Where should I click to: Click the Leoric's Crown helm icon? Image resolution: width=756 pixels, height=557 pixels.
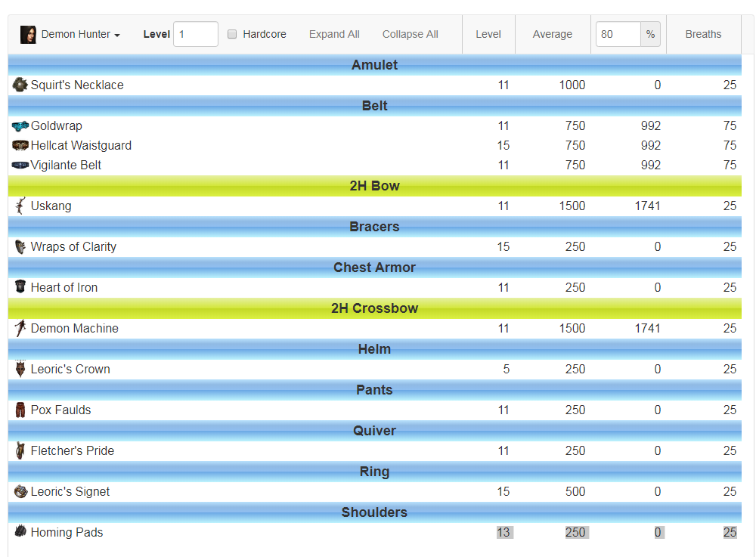click(x=20, y=369)
